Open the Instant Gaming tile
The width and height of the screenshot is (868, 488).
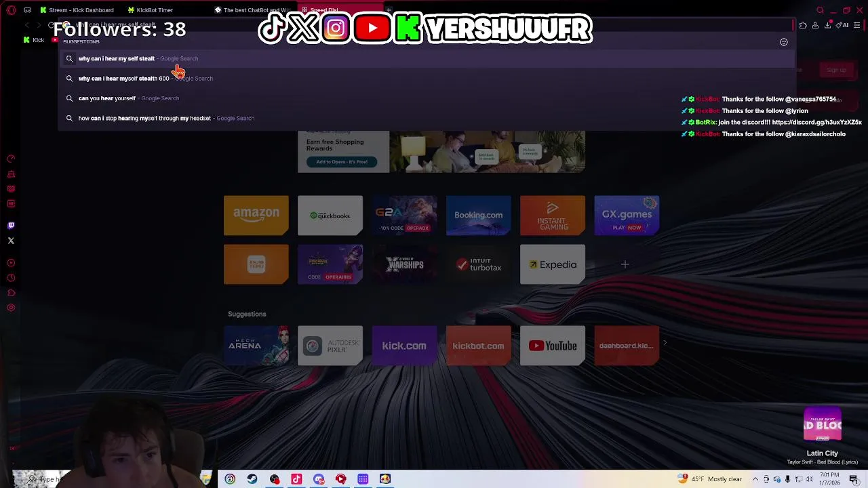pyautogui.click(x=553, y=216)
